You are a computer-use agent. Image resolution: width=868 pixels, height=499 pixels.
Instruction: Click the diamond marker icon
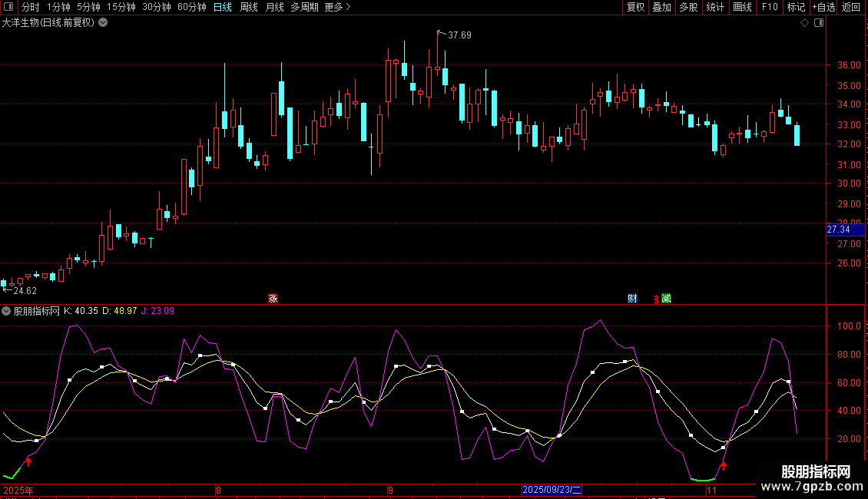point(804,23)
